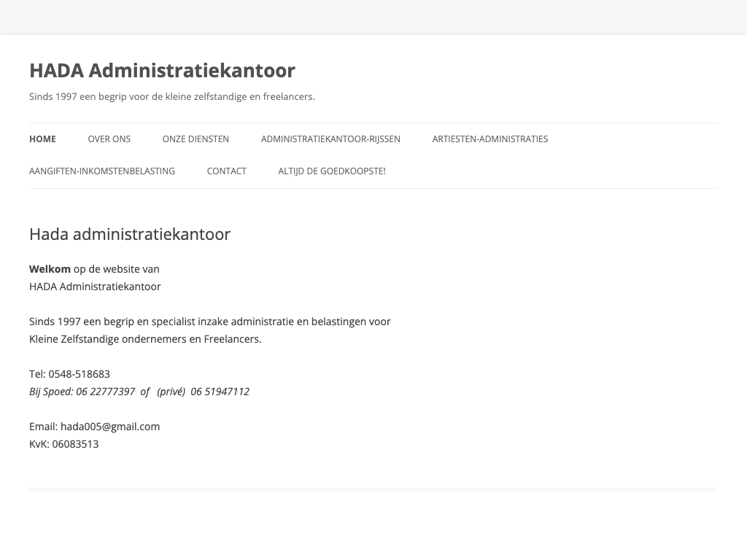Open the ALTIJD DE GOEDKOOPSTE! menu item
The image size is (747, 560).
(331, 171)
